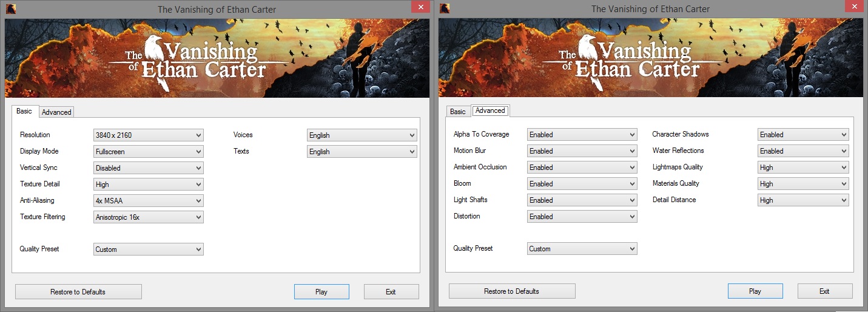Open the Display Mode dropdown set to Fullscreen
The image size is (868, 312).
(149, 151)
